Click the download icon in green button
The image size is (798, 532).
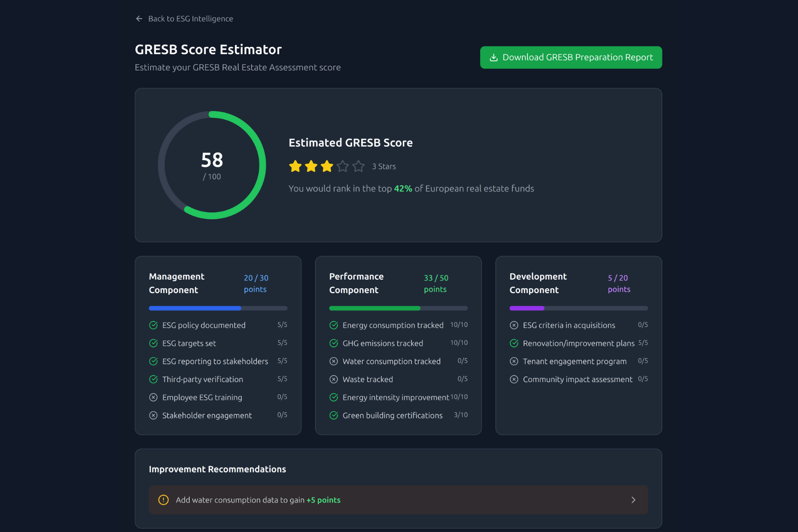[493, 58]
